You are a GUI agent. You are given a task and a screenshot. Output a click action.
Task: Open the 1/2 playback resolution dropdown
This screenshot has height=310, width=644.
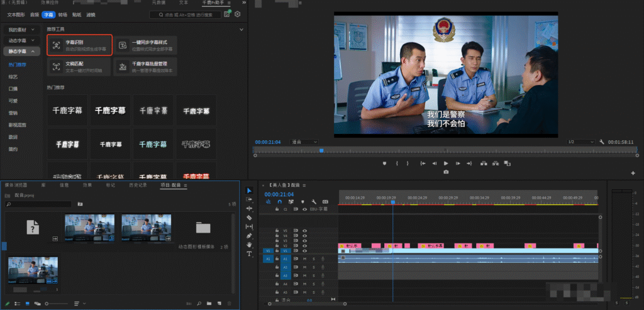(580, 142)
